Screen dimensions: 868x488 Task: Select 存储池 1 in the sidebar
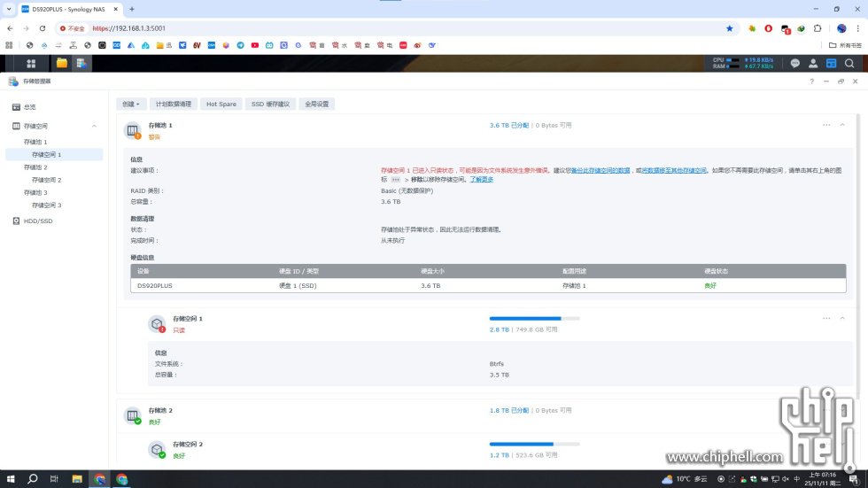coord(54,142)
